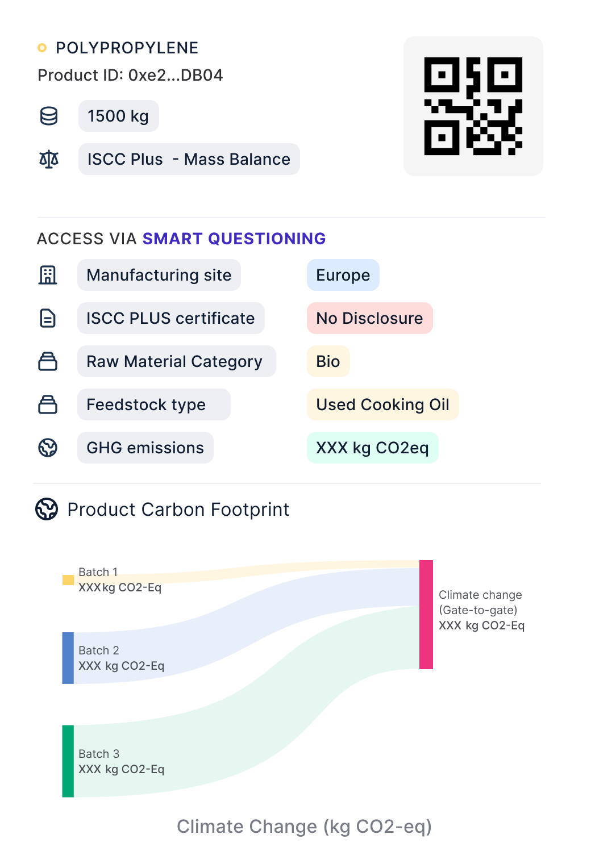Click the building icon for Manufacturing site

(48, 275)
